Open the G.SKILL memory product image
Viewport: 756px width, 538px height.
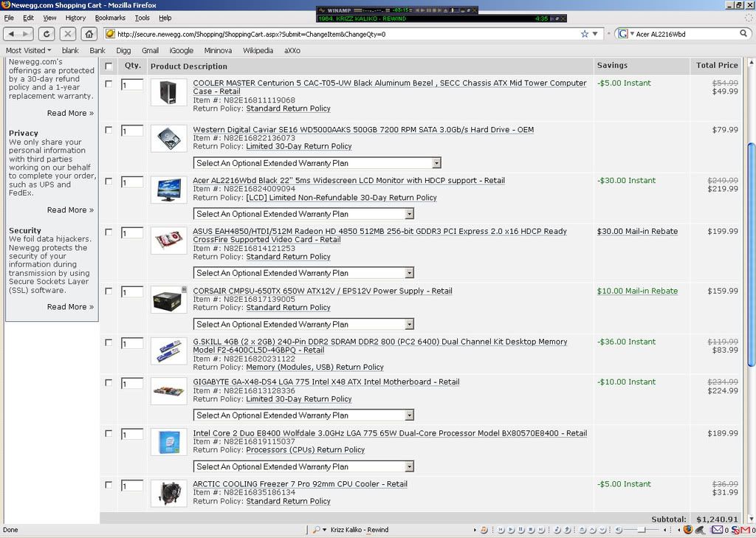coord(169,351)
